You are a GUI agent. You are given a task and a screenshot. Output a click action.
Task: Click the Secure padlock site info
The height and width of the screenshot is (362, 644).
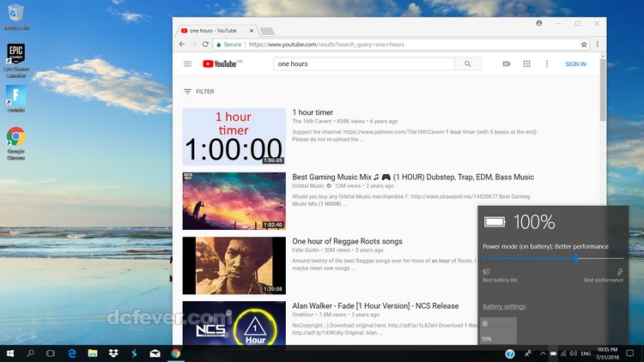229,45
